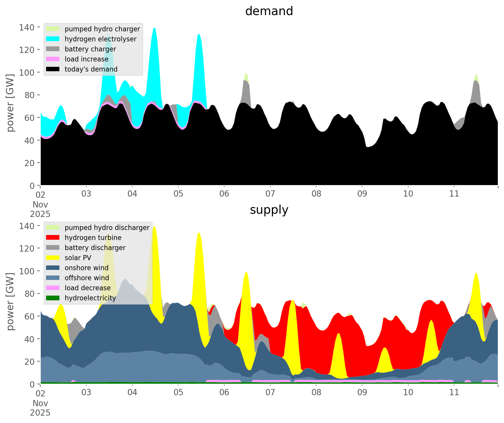Select the red hydrogen turbine legend swatch

click(x=53, y=238)
